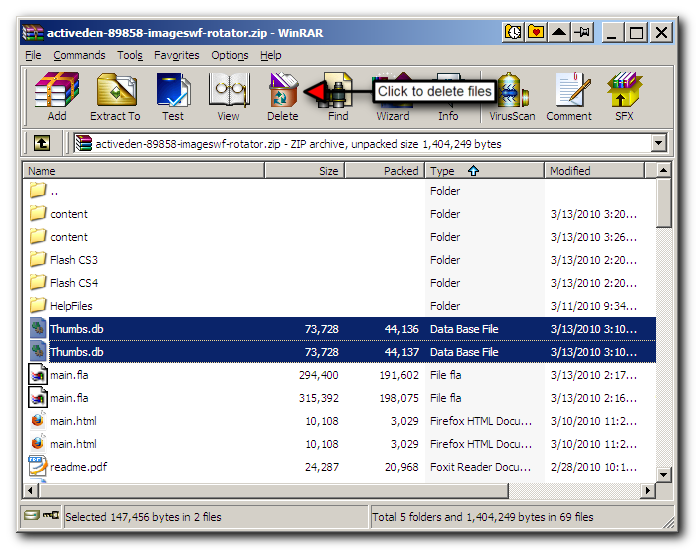Viewport: 696px width, 550px height.
Task: Click the drive icon in status bar
Action: (x=32, y=515)
